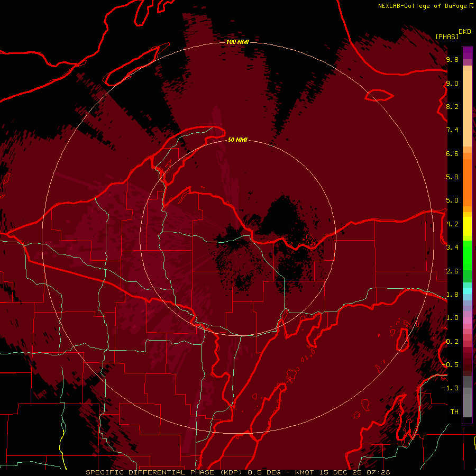Click the 2.6 value on the color scale
This screenshot has width=476, height=476.
(452, 271)
